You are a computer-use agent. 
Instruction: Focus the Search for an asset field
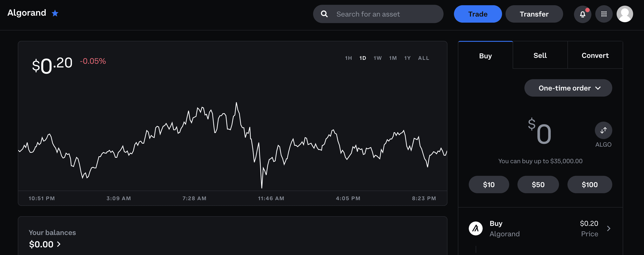[x=378, y=14]
